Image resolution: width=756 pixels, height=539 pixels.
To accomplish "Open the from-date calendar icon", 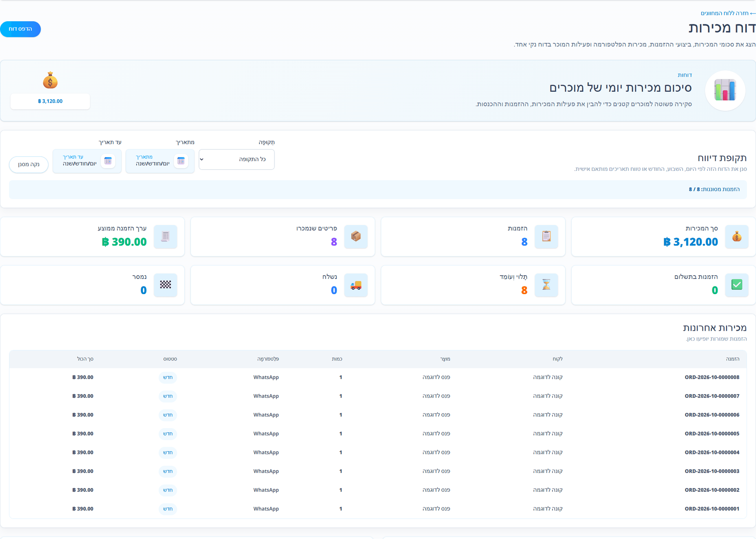I will click(x=181, y=161).
